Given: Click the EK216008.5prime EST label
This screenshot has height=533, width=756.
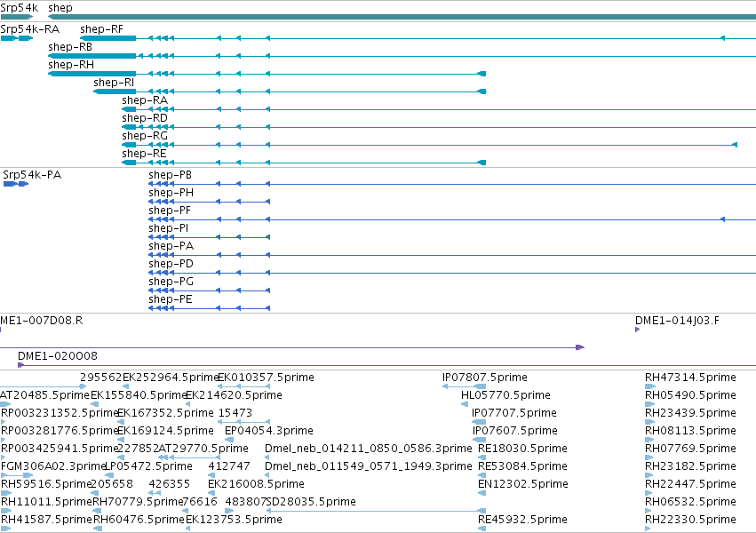Looking at the screenshot, I should 256,484.
